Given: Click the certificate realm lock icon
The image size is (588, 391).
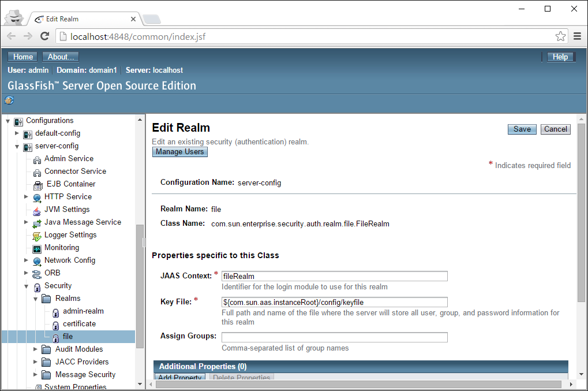Looking at the screenshot, I should tap(55, 325).
